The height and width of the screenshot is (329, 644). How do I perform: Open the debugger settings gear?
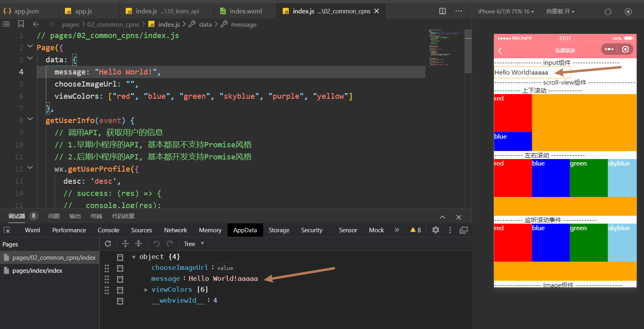point(436,230)
